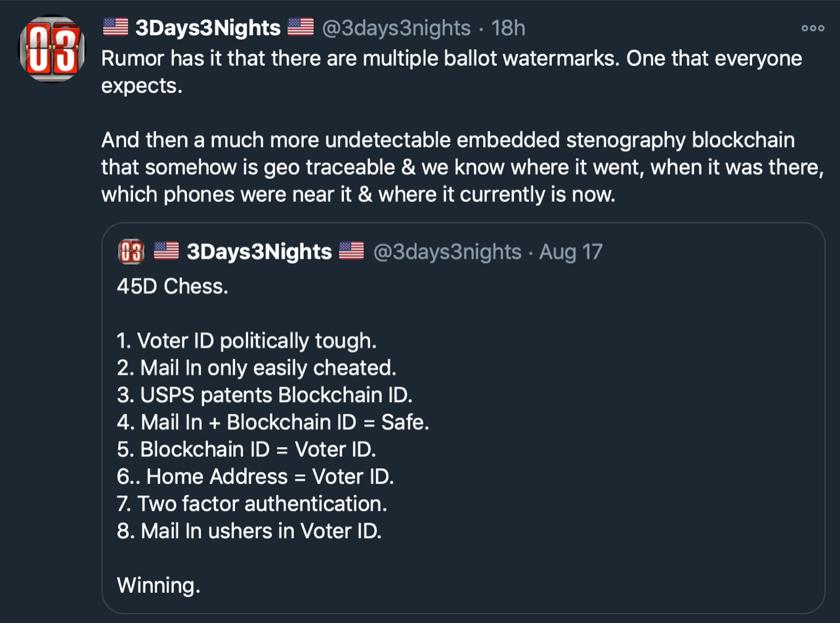Screen dimensions: 840x623
Task: Click flag emoji before quoted tweet's display name
Action: click(x=167, y=251)
